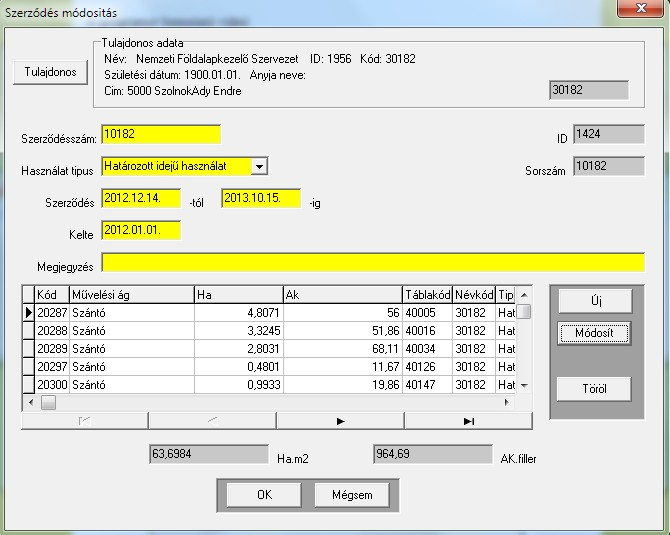This screenshot has height=535, width=670.
Task: Go to last record navigation button
Action: pyautogui.click(x=468, y=421)
